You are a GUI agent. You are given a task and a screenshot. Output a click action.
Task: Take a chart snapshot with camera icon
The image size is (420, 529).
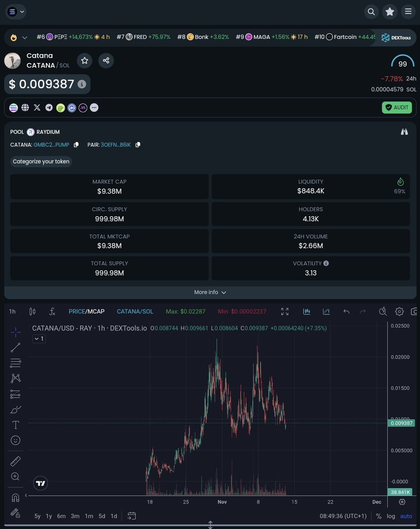415,311
